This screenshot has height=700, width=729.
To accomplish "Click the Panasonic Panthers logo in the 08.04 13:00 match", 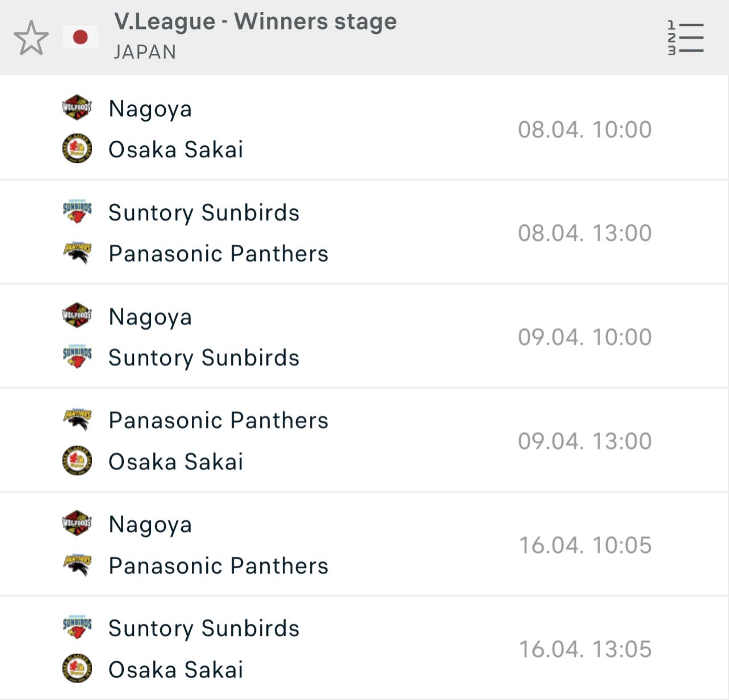I will tap(77, 253).
